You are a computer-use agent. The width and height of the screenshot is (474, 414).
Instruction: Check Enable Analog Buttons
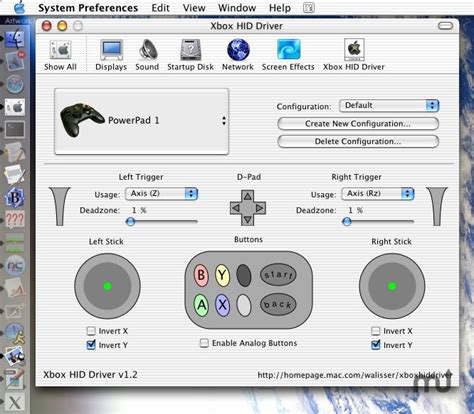[204, 343]
